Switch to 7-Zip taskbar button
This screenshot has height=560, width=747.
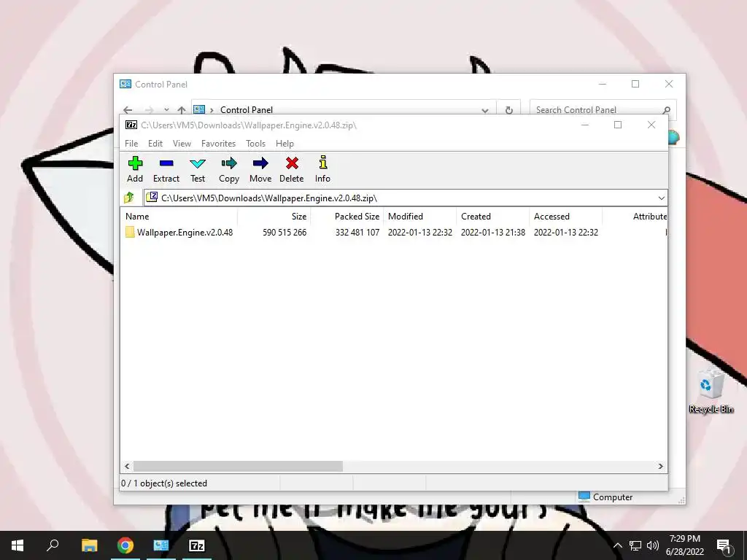click(197, 545)
